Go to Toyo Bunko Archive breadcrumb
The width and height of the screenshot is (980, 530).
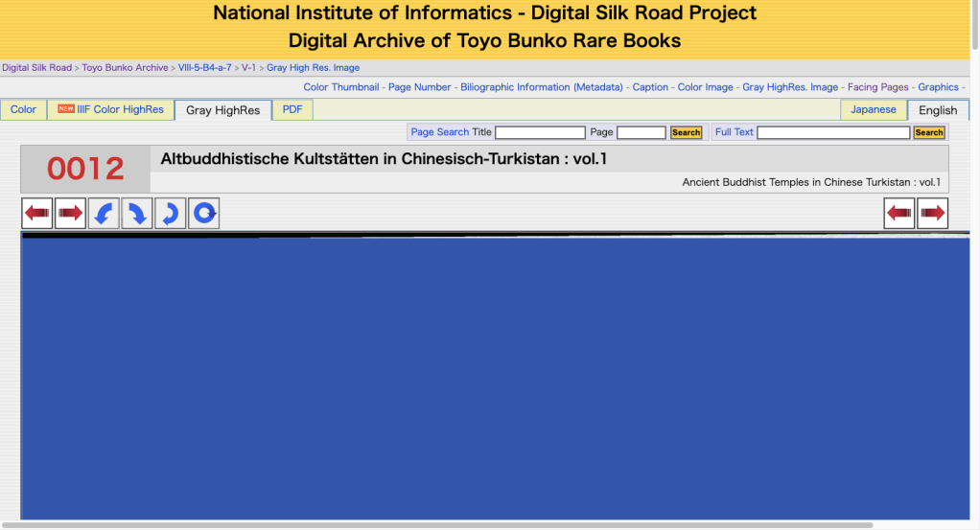point(125,68)
